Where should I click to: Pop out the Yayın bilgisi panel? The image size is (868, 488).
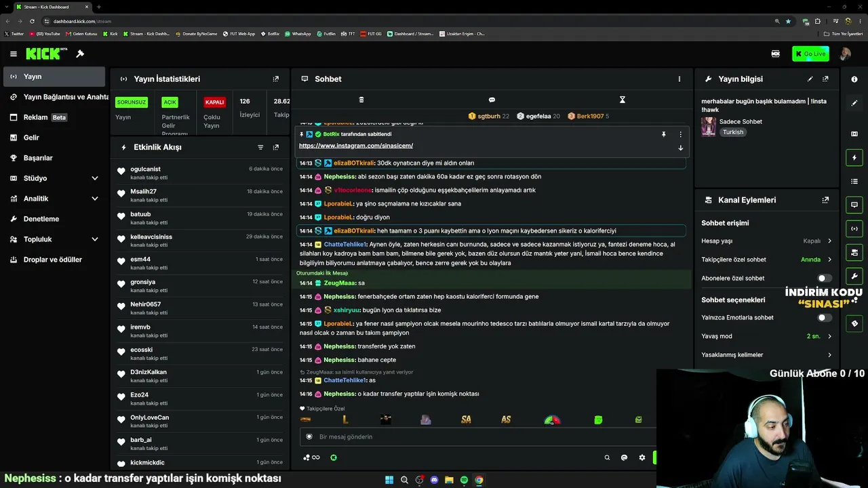[x=825, y=79]
